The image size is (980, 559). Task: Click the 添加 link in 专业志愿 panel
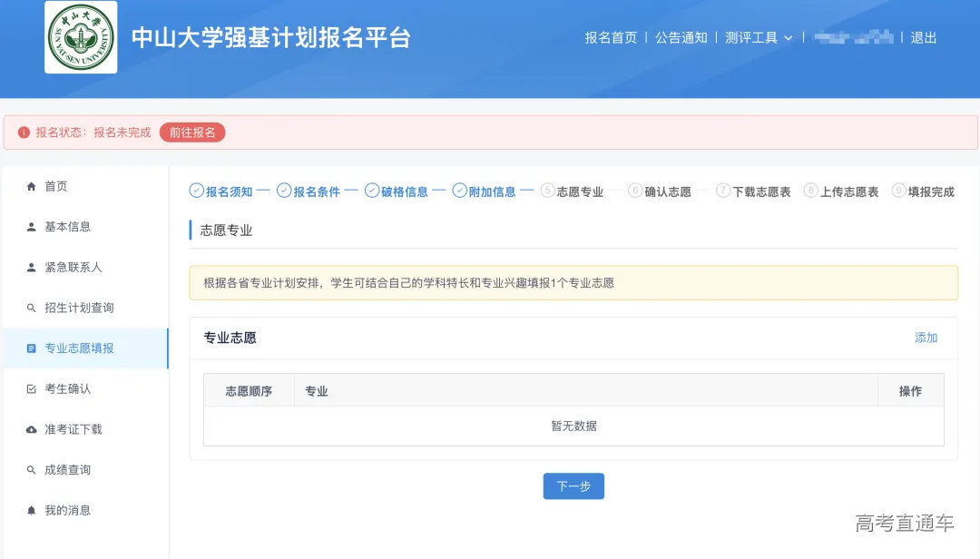click(x=926, y=337)
